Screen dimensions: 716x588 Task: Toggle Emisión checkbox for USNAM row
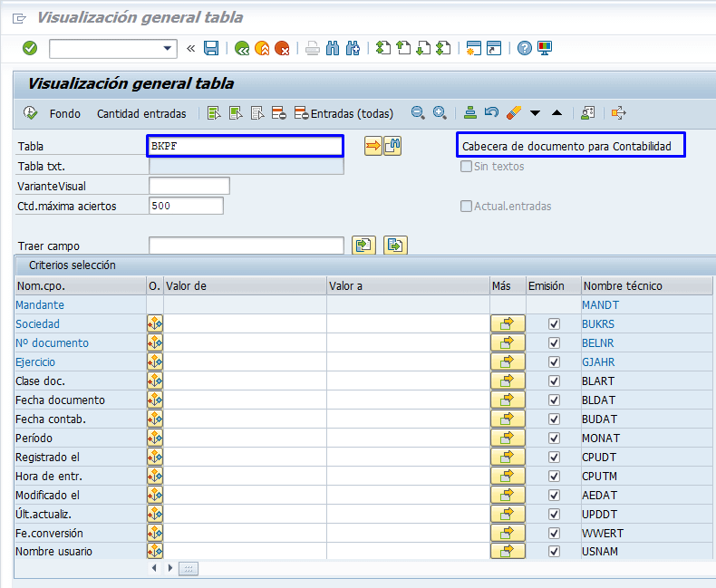pyautogui.click(x=554, y=552)
